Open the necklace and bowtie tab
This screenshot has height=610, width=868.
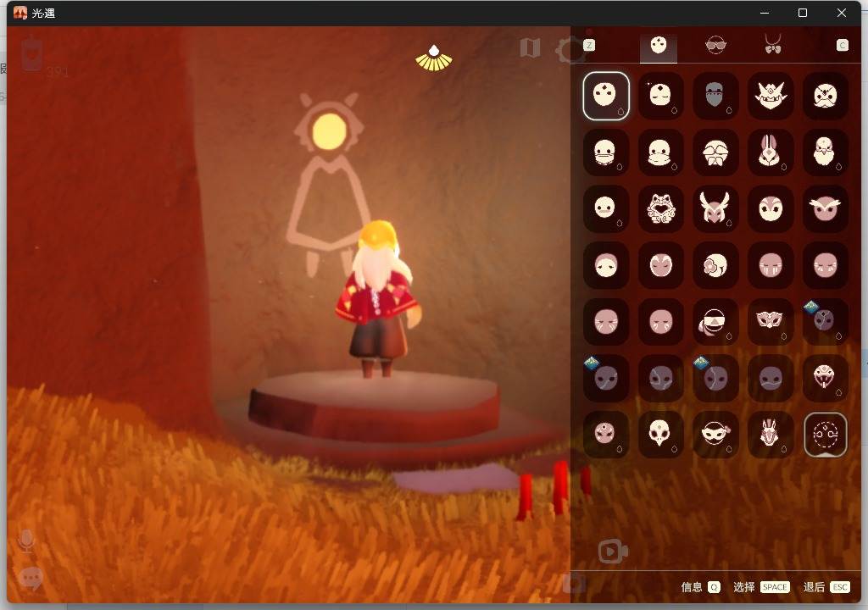point(773,44)
